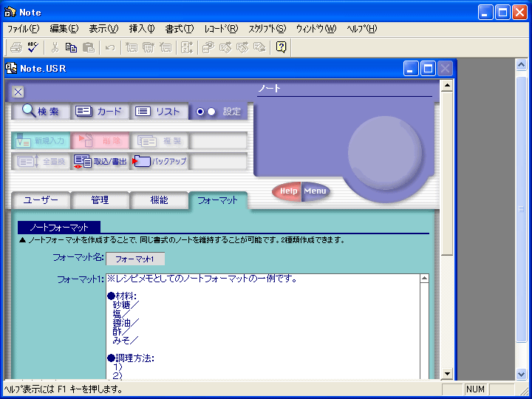The image size is (532, 399).
Task: Click the Copy toolbar icon
Action: coord(71,47)
